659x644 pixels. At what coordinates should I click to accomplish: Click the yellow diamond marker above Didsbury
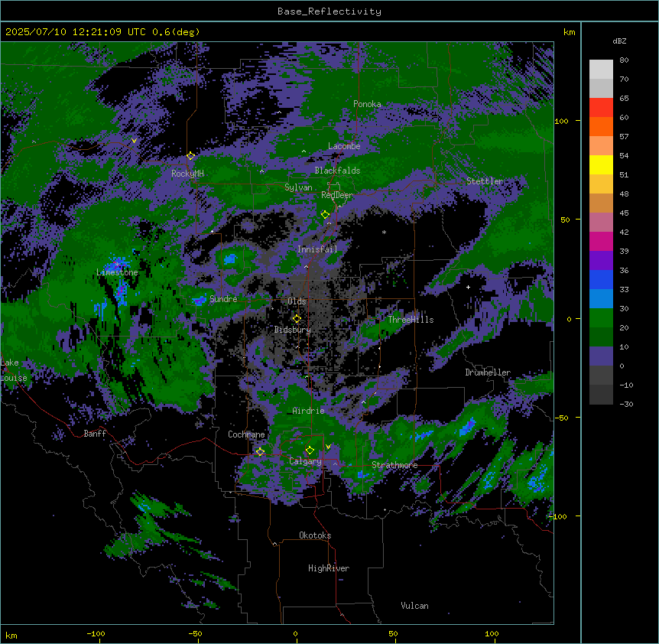297,319
